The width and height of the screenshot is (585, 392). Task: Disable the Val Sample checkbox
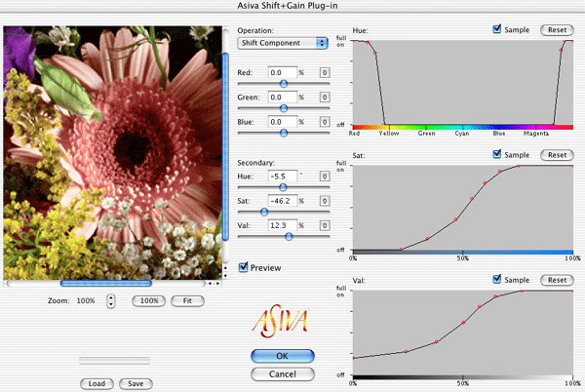tap(500, 280)
